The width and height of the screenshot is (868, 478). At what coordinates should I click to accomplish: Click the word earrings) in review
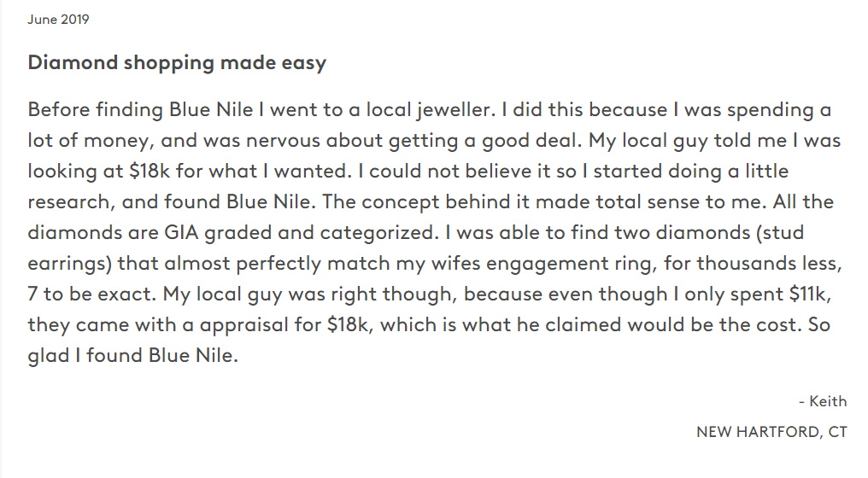[x=70, y=264]
